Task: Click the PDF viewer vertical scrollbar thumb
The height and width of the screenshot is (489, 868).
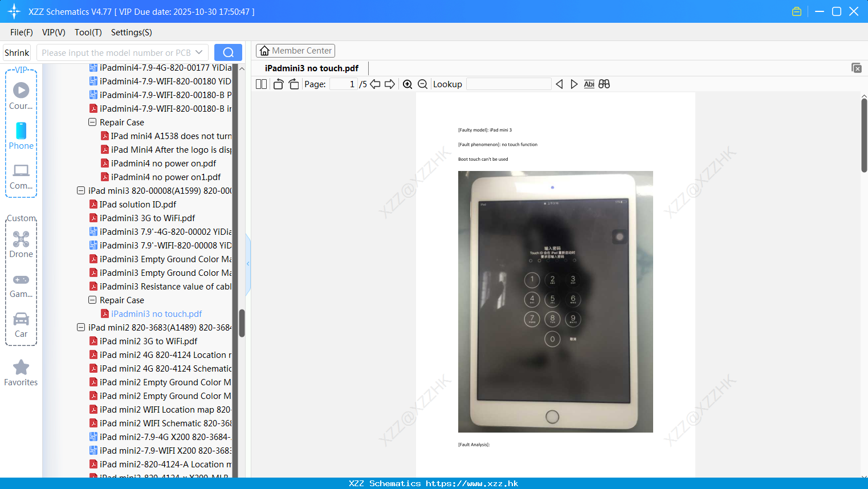Action: [864, 135]
